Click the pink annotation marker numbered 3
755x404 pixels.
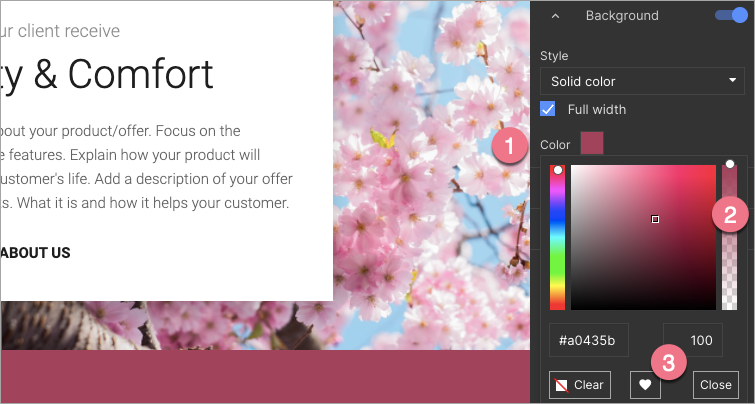click(668, 361)
